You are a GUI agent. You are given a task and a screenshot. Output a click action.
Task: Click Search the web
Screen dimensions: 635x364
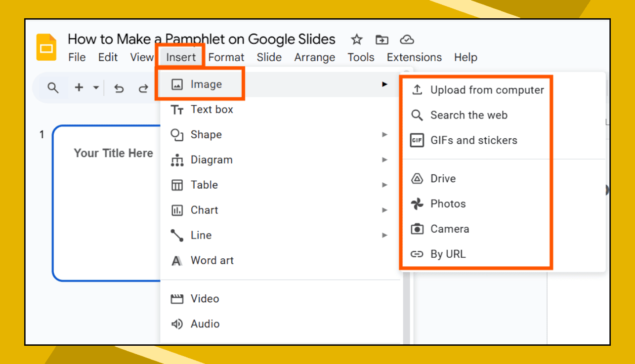[469, 115]
